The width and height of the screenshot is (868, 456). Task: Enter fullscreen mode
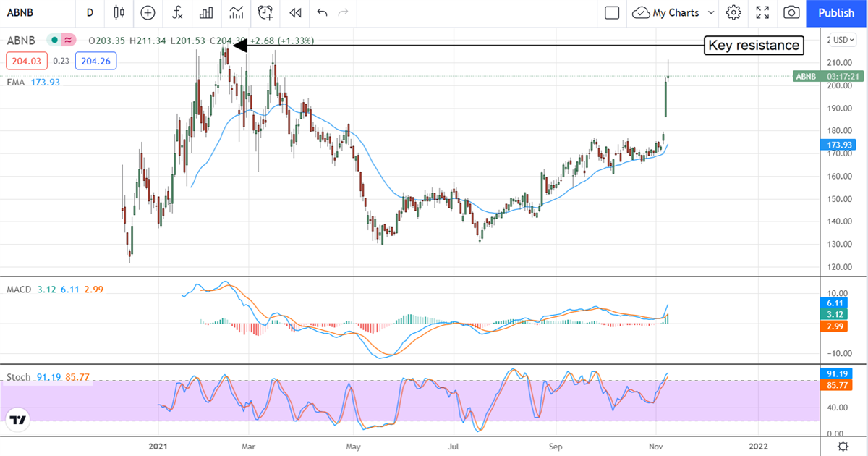click(762, 12)
